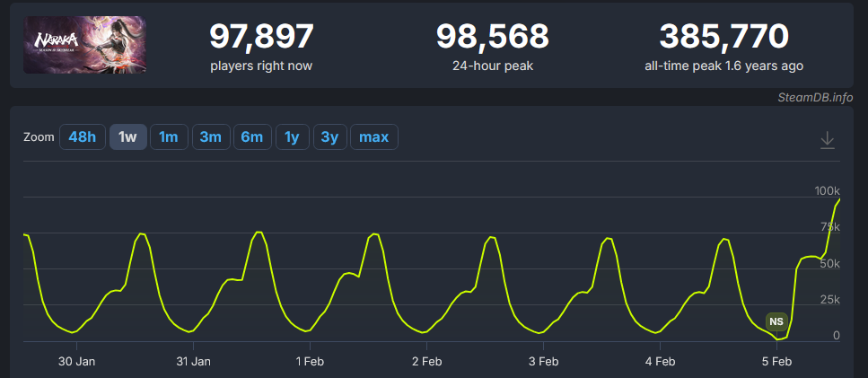The width and height of the screenshot is (868, 378).
Task: Select the 1w zoom range
Action: [127, 136]
